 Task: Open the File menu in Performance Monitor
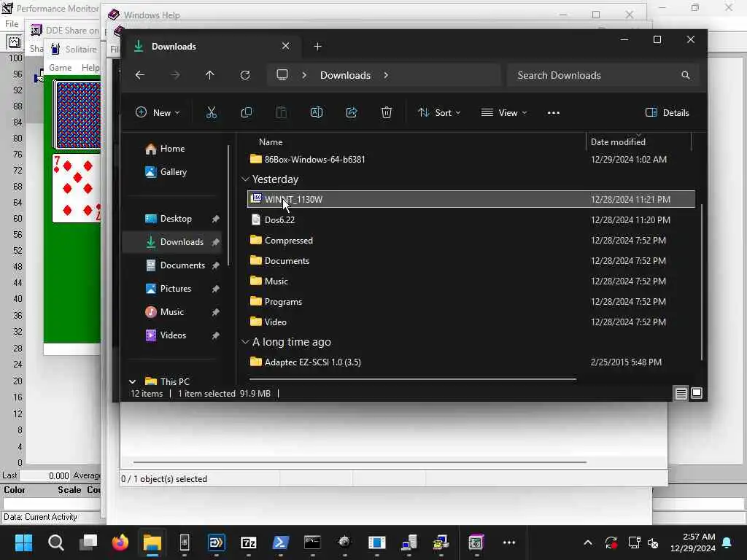tap(12, 24)
